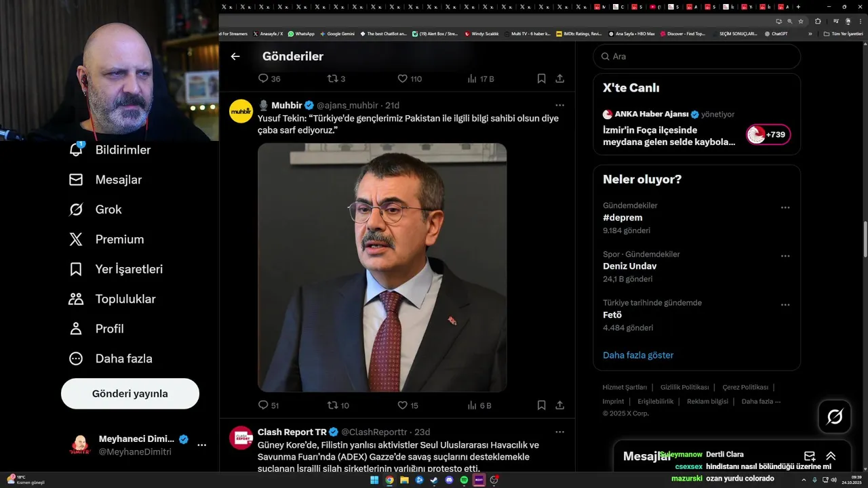Bookmark the Muhbir post
The image size is (868, 488).
coord(541,405)
